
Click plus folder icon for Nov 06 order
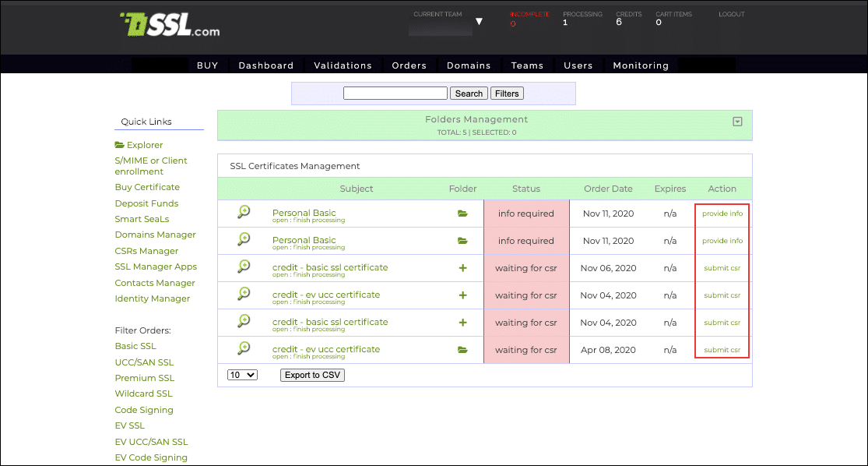point(462,268)
